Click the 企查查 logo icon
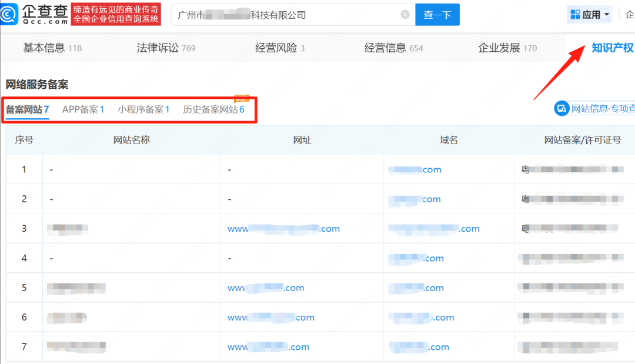The width and height of the screenshot is (635, 364). click(x=9, y=13)
